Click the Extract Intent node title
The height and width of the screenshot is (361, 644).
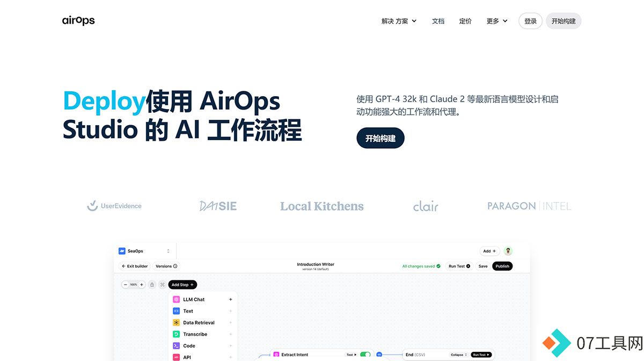pos(295,355)
